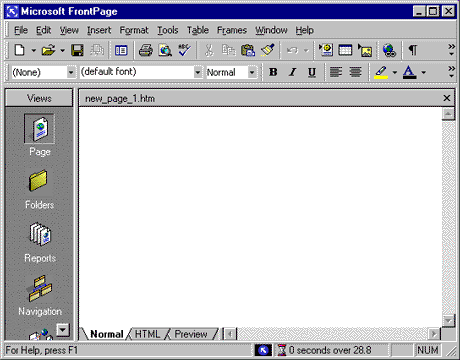The image size is (460, 360).
Task: Open the Format menu
Action: point(134,30)
